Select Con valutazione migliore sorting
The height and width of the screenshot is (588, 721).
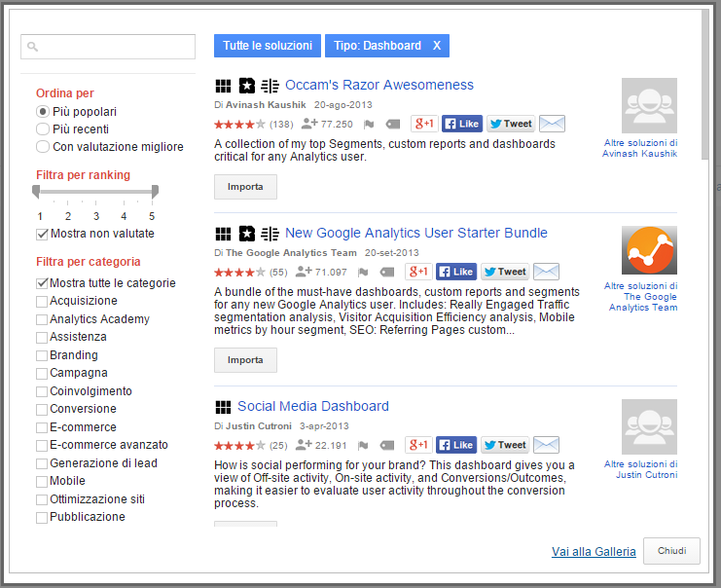[43, 147]
